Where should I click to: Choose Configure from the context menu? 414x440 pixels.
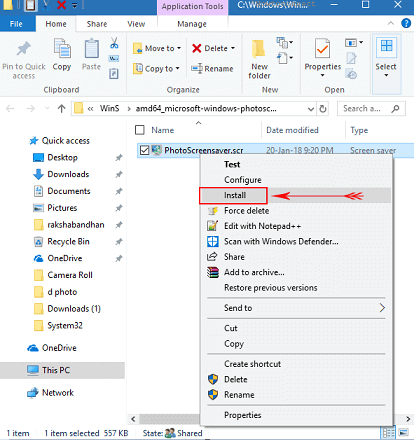pos(243,180)
